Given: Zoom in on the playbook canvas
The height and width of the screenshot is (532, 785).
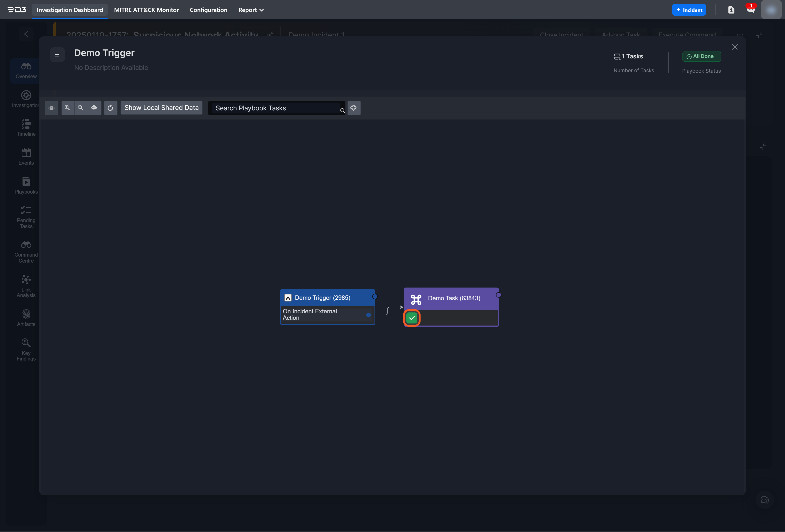Looking at the screenshot, I should coord(67,108).
